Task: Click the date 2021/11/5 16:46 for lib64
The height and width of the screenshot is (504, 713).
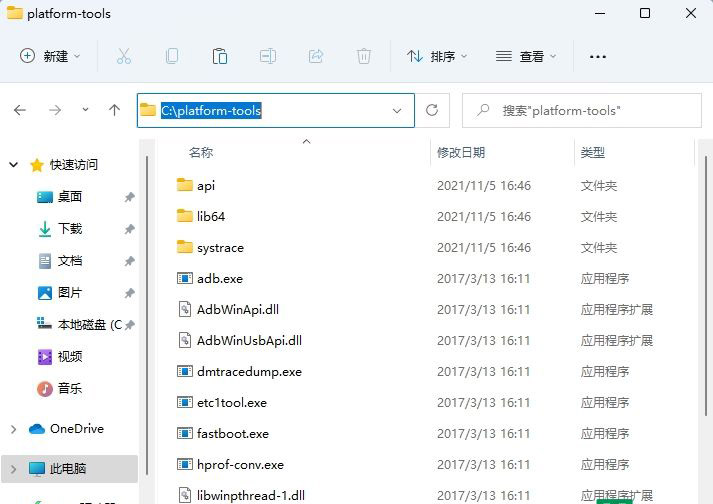Action: [x=484, y=217]
